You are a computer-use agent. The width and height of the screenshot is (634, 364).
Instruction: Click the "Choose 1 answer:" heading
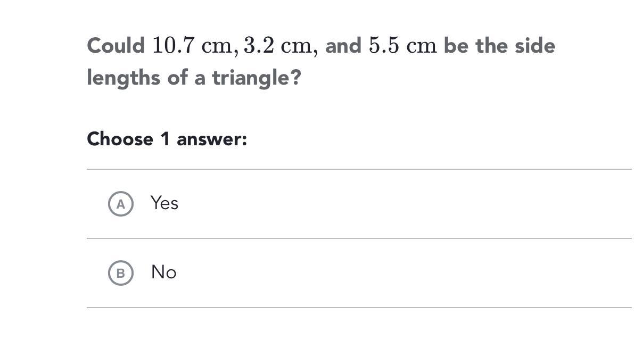pos(167,139)
